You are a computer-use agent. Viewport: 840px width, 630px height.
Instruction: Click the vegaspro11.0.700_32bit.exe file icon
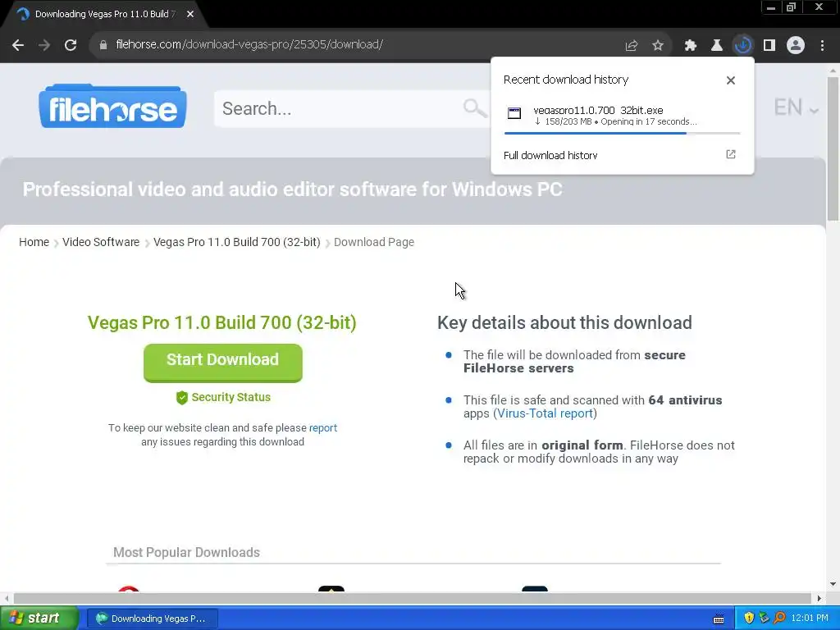(514, 113)
